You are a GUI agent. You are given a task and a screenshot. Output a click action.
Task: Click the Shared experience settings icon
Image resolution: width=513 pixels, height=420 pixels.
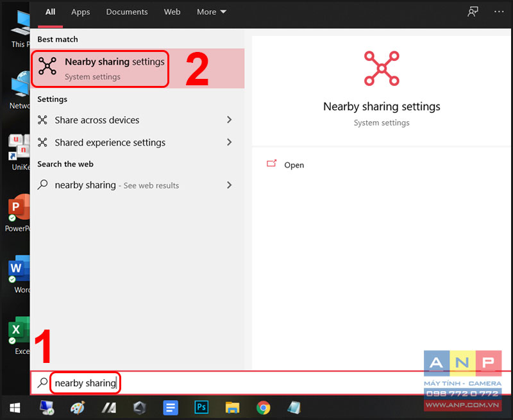point(42,142)
